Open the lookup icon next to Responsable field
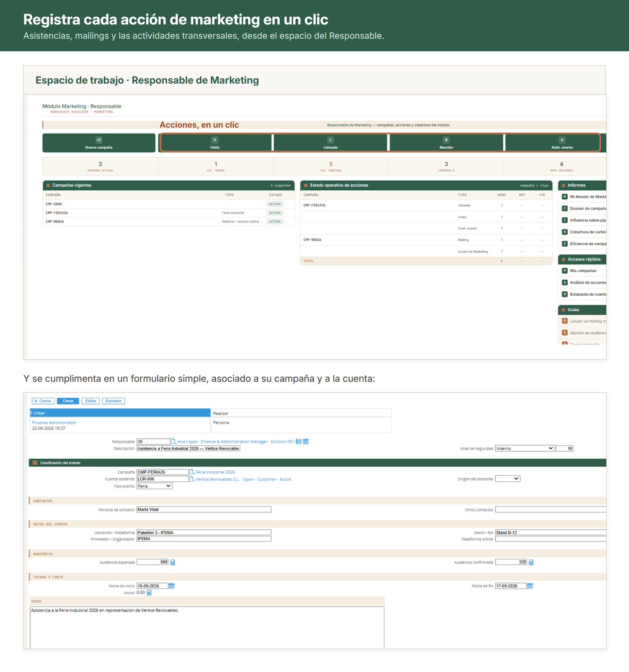This screenshot has height=672, width=629. [173, 441]
